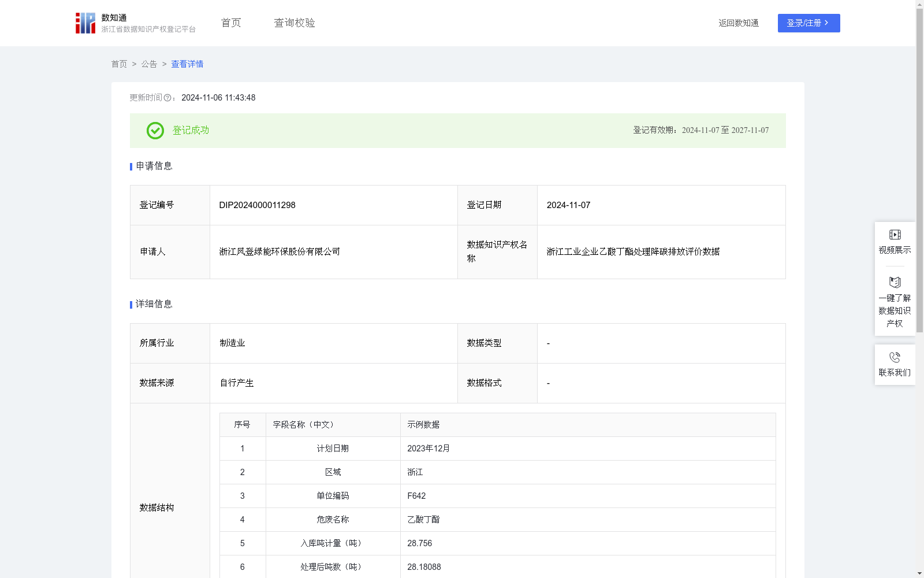This screenshot has width=924, height=578.
Task: Click the 申请人 label cell
Action: coord(170,252)
